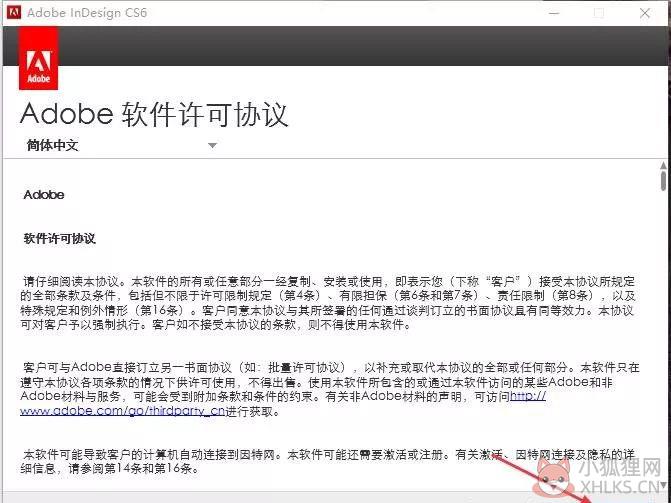
Task: Click the window title 'Adobe InDesign CS6'
Action: [x=87, y=13]
